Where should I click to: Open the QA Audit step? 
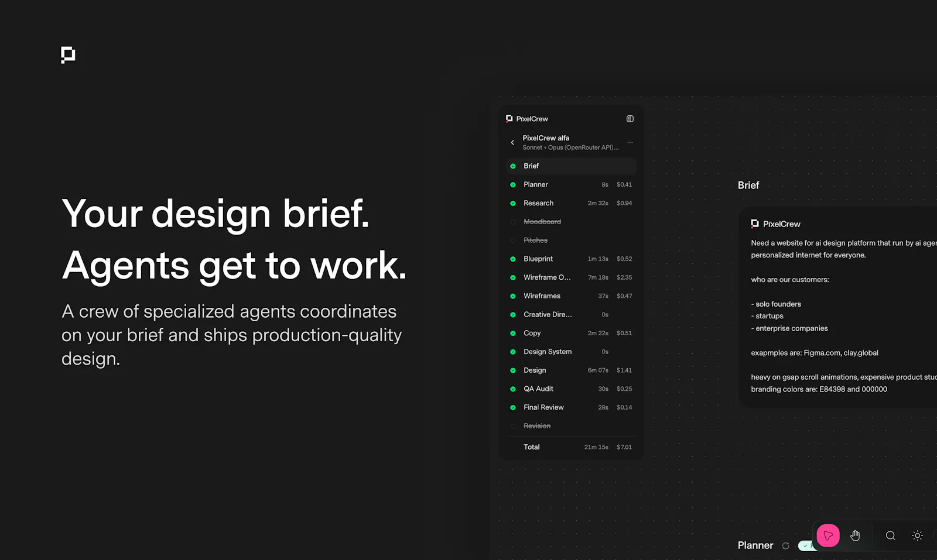click(x=571, y=389)
